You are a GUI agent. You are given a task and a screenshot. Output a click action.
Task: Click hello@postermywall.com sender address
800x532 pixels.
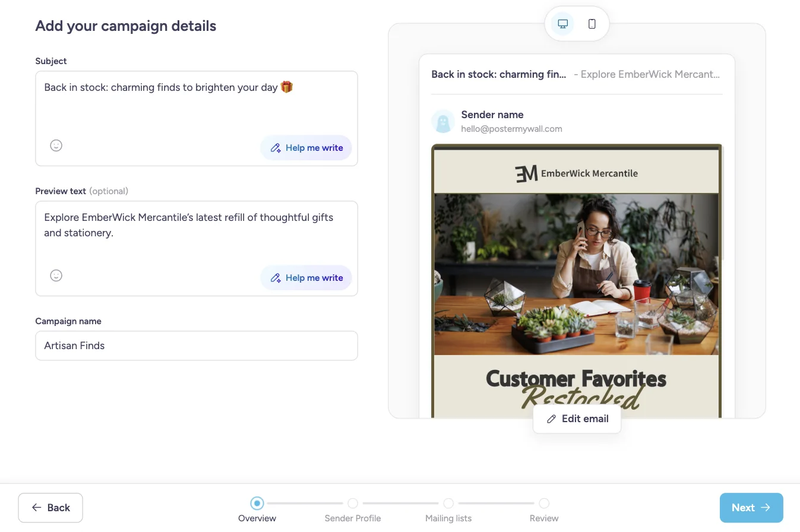[x=511, y=129]
